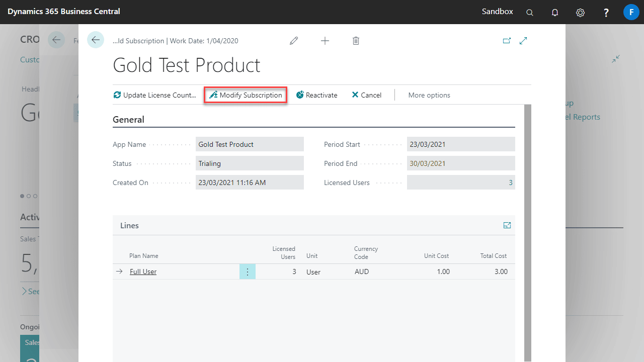Collapse the General section header

pyautogui.click(x=128, y=120)
